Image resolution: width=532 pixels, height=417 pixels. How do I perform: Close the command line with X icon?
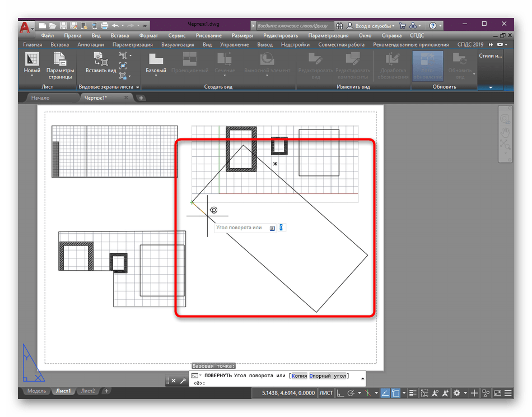(x=174, y=381)
